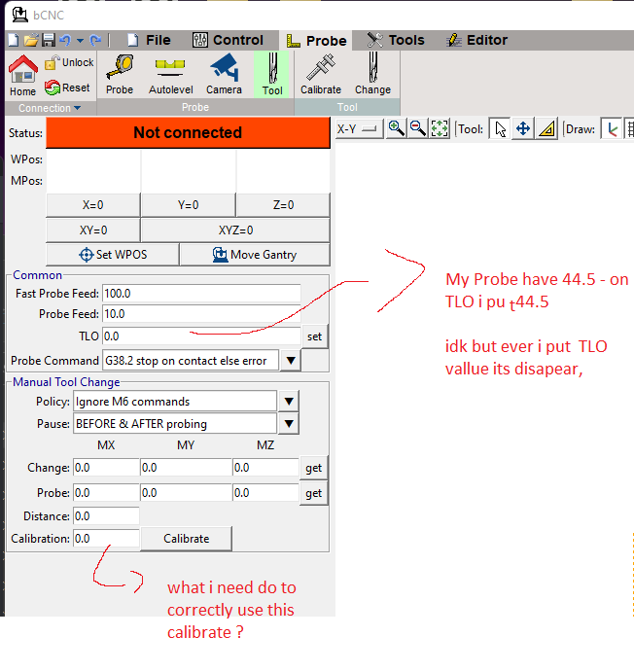Open the undo history dropdown arrow

(80, 41)
